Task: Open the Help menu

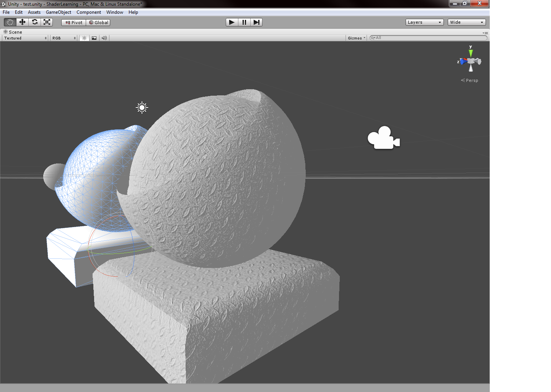Action: [133, 12]
